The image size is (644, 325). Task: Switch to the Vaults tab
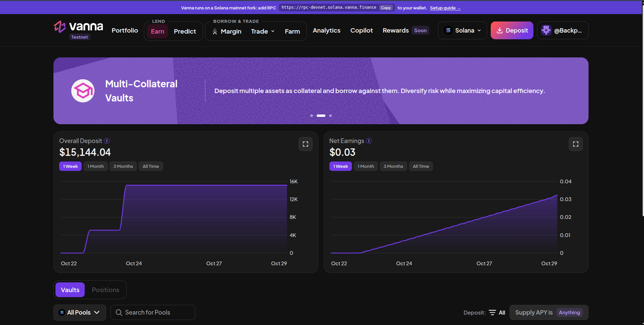pyautogui.click(x=70, y=290)
